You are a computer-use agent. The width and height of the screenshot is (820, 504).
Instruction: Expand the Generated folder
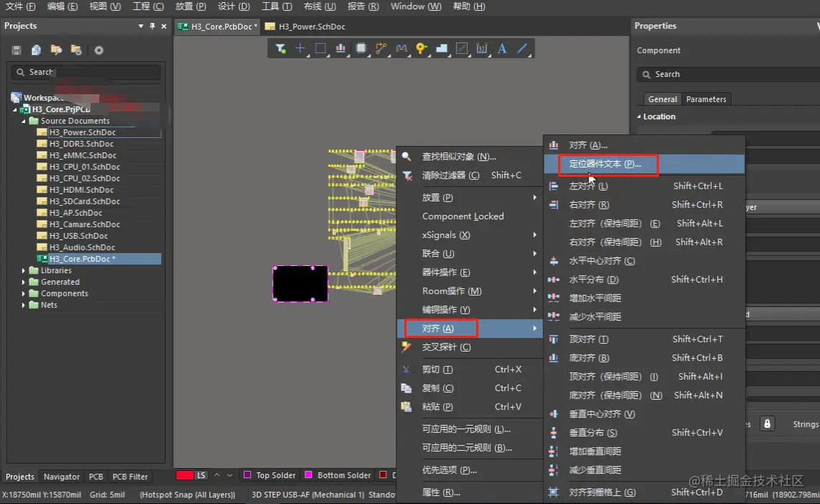pyautogui.click(x=24, y=283)
